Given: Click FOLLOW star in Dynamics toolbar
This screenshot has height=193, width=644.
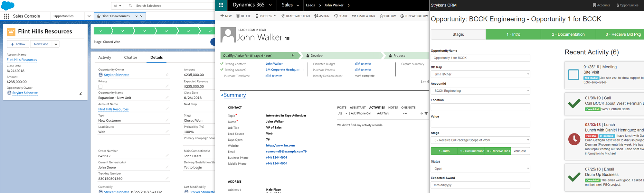Looking at the screenshot, I should [x=388, y=16].
